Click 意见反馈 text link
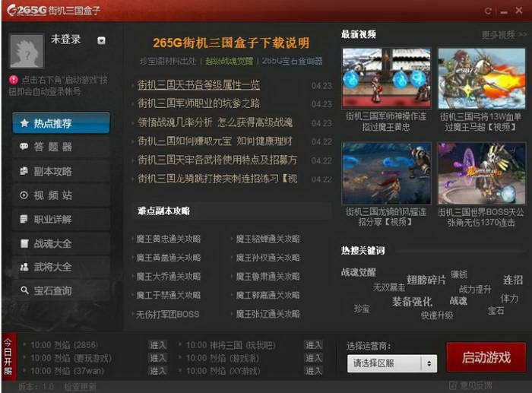This screenshot has width=532, height=393. [x=475, y=385]
